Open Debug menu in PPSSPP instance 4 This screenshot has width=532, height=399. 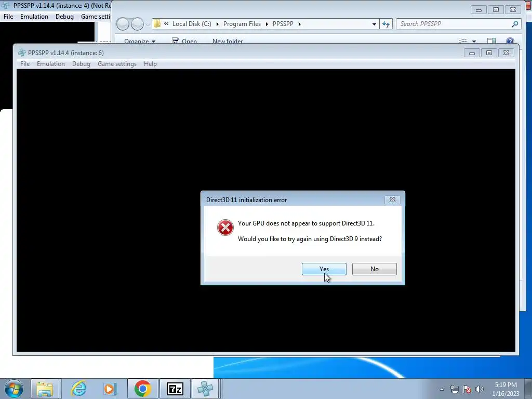(64, 17)
